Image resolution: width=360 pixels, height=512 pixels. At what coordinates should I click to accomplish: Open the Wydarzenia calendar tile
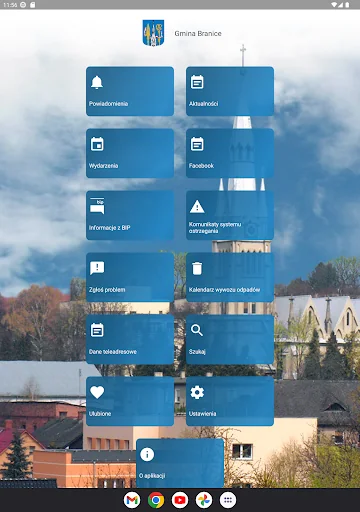click(130, 153)
